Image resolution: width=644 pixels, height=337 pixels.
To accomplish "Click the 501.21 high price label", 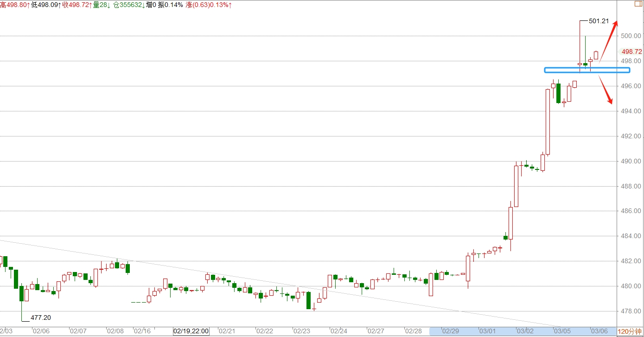I will click(x=599, y=21).
